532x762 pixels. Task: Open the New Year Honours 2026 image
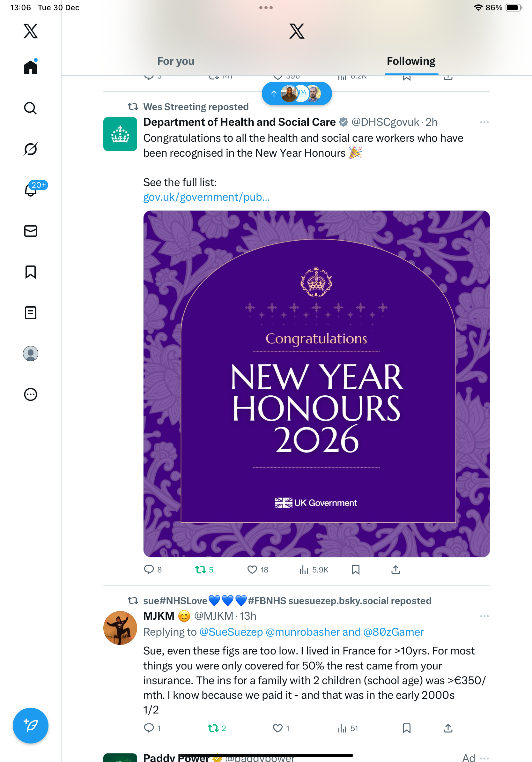(x=316, y=384)
